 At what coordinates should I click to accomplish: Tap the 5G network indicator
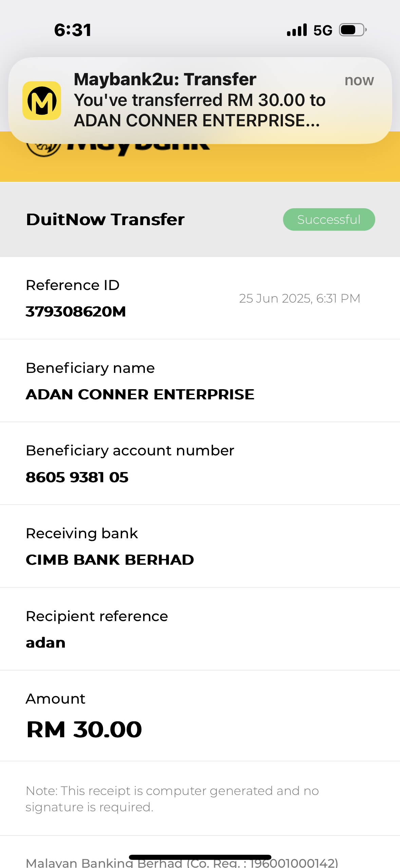[x=323, y=31]
